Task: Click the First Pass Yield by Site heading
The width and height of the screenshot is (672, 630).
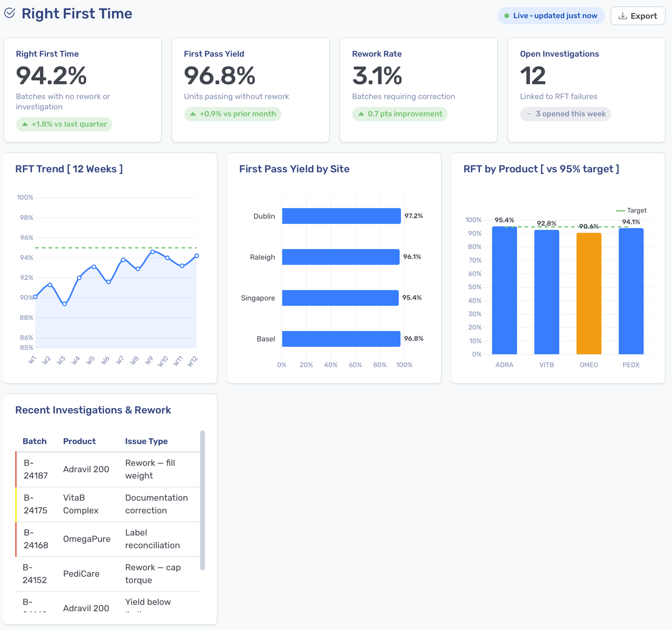Action: pyautogui.click(x=294, y=169)
